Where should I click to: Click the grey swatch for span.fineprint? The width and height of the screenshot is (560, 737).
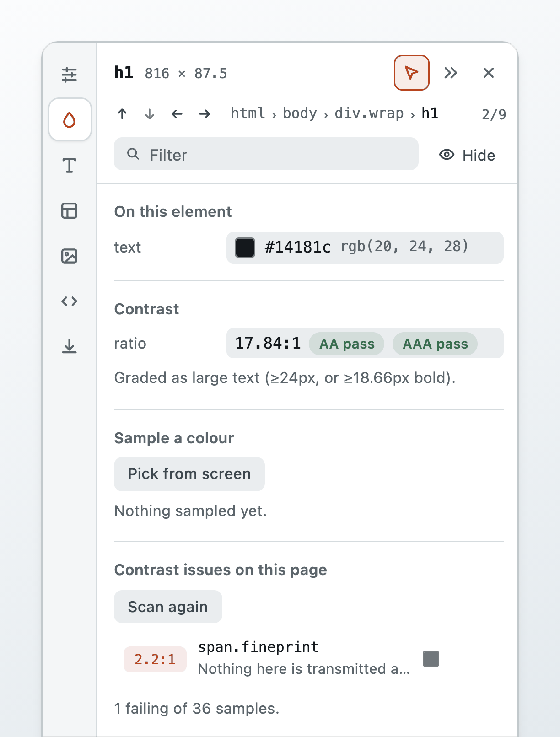[431, 659]
